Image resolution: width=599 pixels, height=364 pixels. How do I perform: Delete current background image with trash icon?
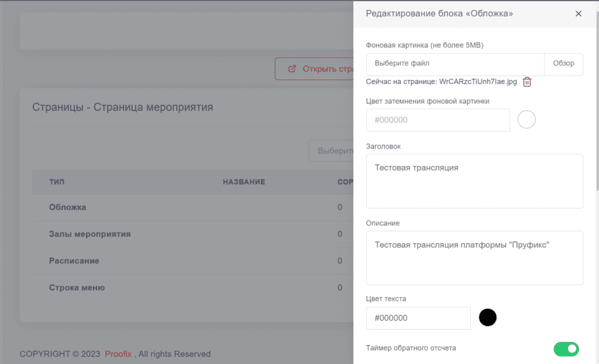(527, 82)
